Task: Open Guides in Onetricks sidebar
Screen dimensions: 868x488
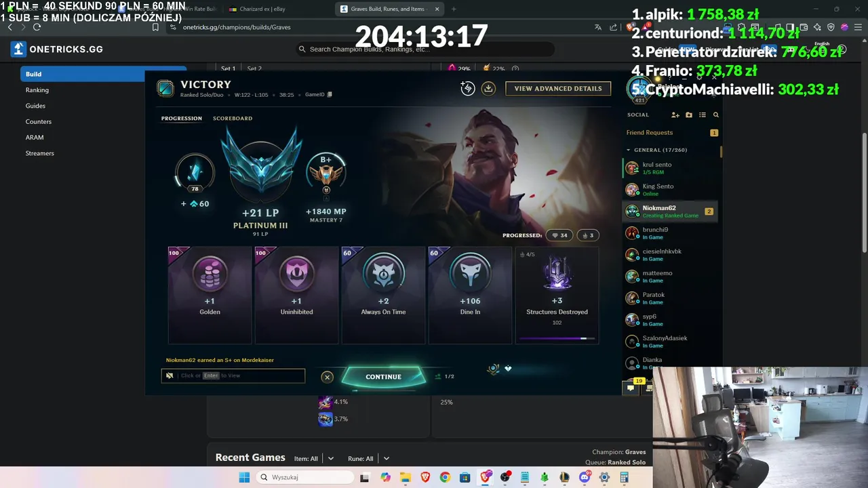Action: 35,106
